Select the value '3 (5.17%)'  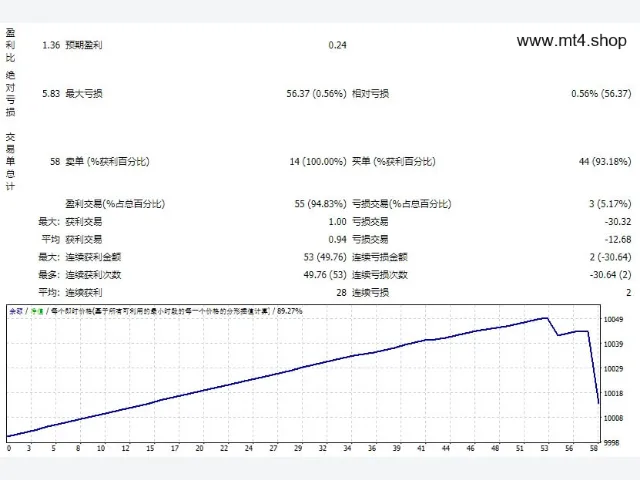[x=610, y=204]
